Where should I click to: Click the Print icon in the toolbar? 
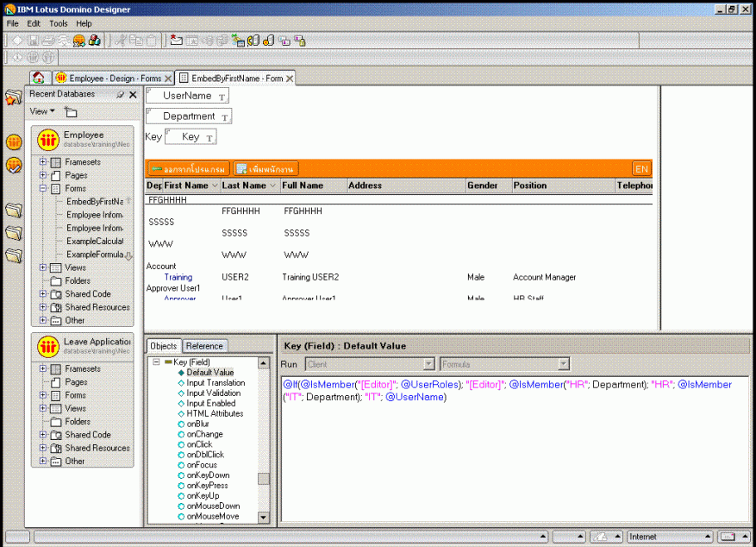(47, 41)
